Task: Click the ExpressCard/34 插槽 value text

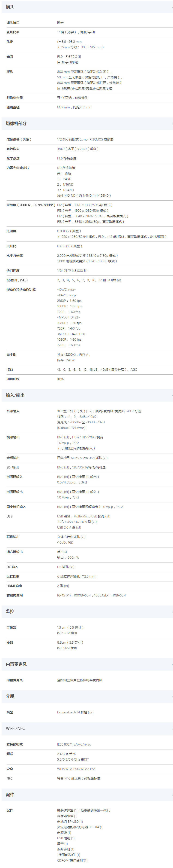Action: [75, 712]
